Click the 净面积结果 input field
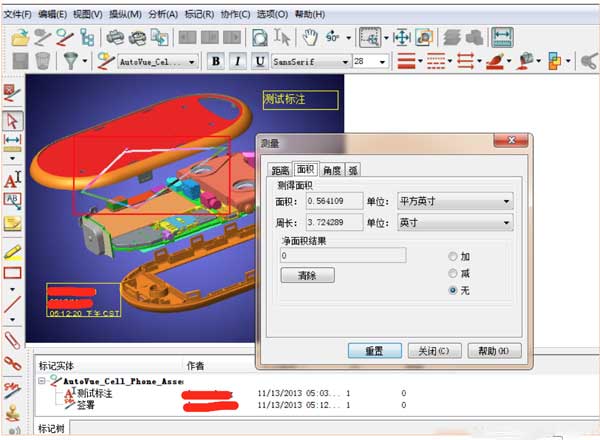This screenshot has height=440, width=600. 343,255
